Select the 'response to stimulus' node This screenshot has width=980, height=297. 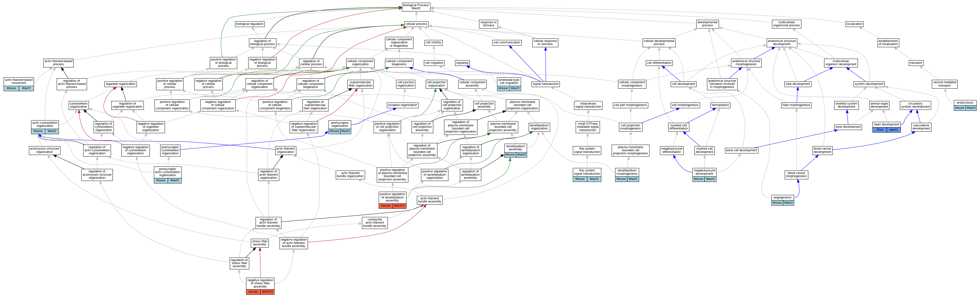pyautogui.click(x=488, y=24)
